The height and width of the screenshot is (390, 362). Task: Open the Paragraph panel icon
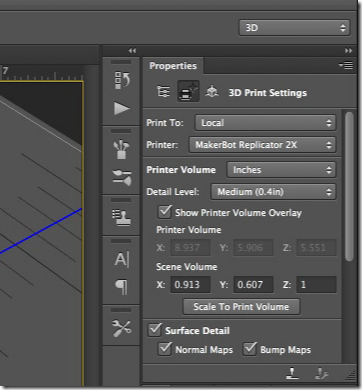click(x=122, y=287)
